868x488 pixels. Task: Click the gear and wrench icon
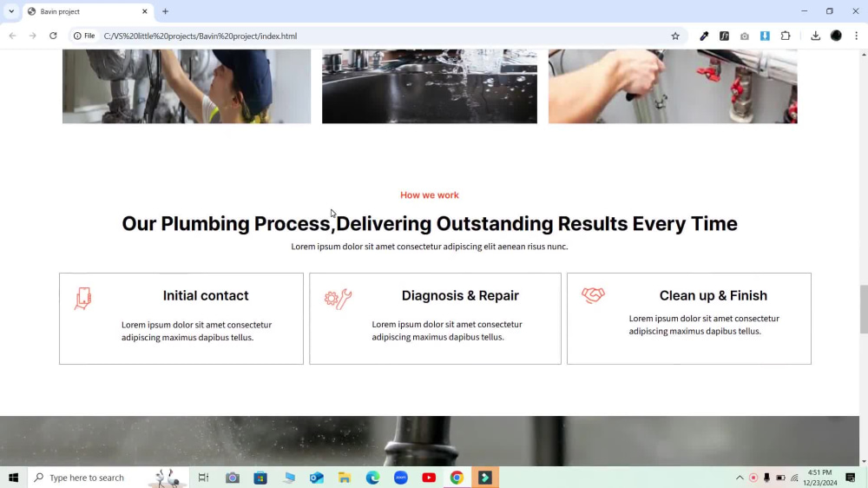[339, 299]
